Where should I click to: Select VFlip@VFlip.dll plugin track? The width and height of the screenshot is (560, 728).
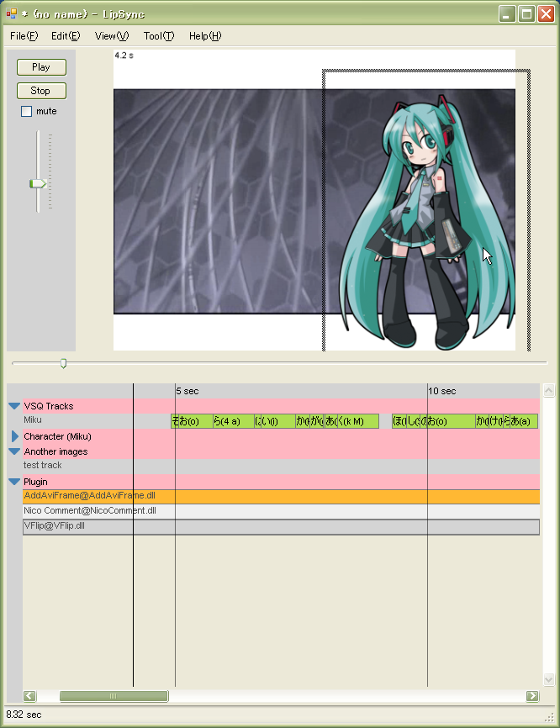point(281,527)
